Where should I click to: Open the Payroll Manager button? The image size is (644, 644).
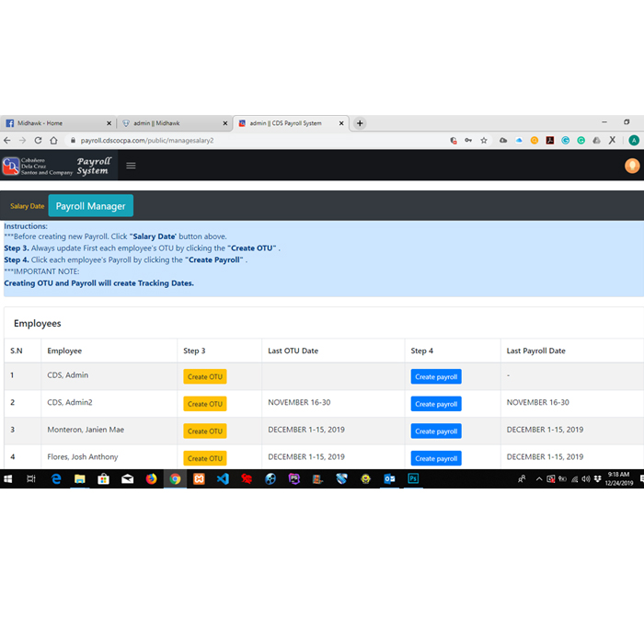coord(90,206)
